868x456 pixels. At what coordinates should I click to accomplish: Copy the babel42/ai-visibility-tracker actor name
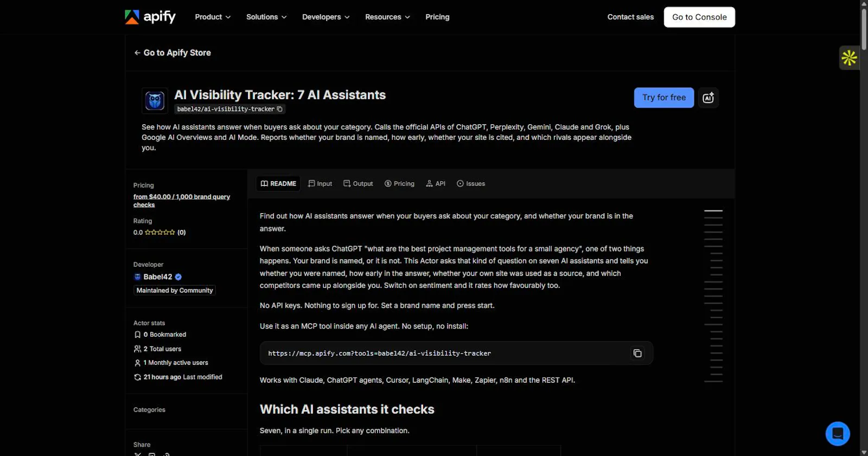click(280, 109)
